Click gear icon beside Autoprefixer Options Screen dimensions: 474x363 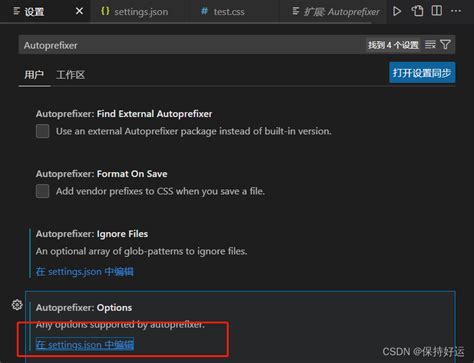click(x=17, y=304)
